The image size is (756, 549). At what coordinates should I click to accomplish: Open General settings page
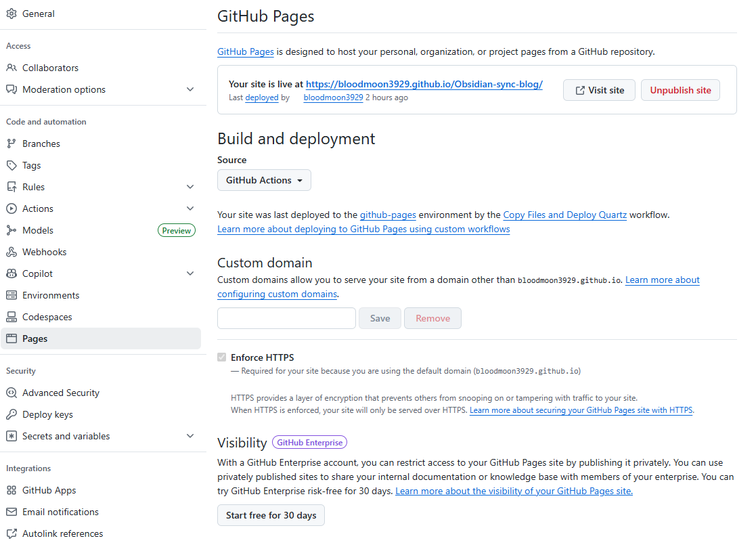tap(101, 14)
